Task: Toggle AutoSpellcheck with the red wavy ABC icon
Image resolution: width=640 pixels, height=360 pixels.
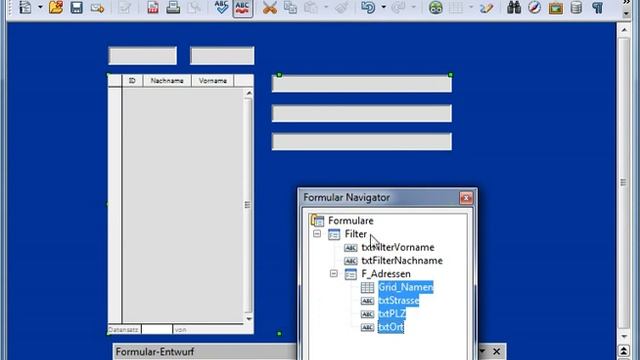Action: (x=242, y=7)
